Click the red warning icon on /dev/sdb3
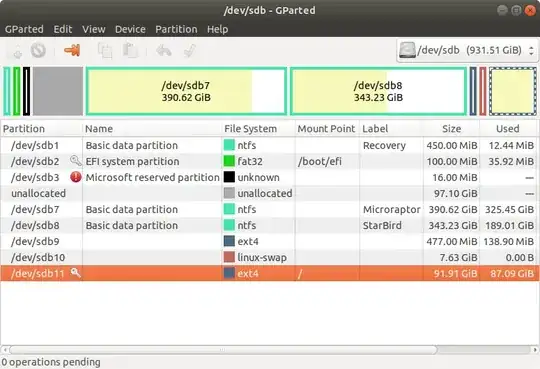This screenshot has height=369, width=540. click(76, 177)
